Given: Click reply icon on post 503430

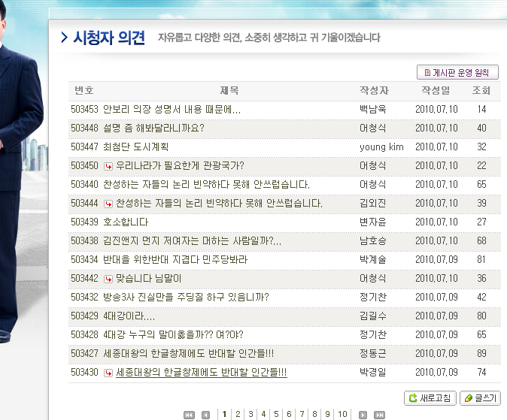Looking at the screenshot, I should pos(108,373).
